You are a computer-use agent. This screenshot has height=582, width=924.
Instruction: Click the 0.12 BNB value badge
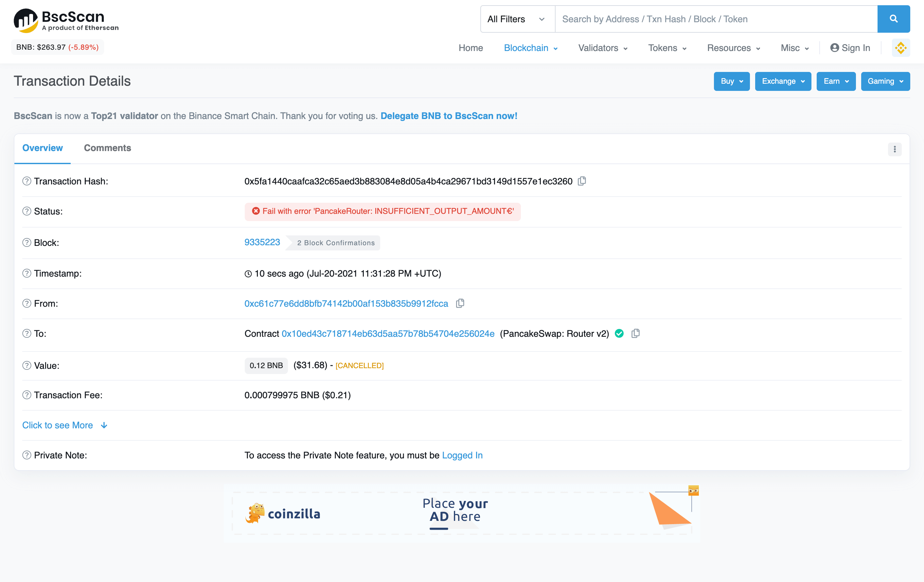point(266,365)
